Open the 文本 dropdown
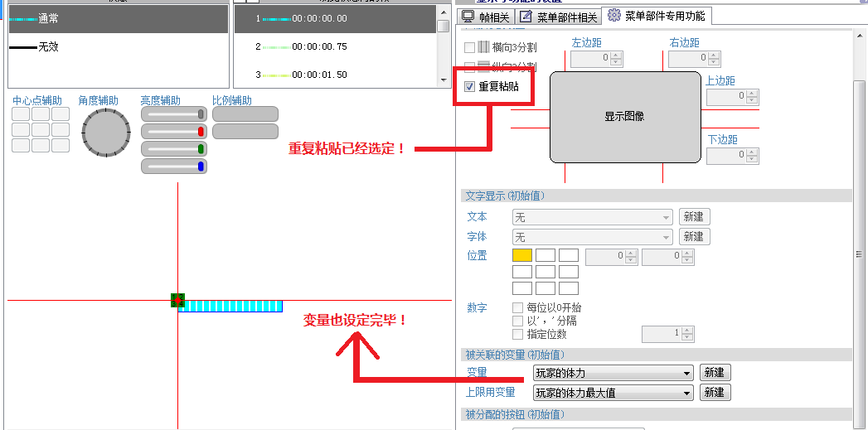Image resolution: width=868 pixels, height=430 pixels. pos(592,218)
